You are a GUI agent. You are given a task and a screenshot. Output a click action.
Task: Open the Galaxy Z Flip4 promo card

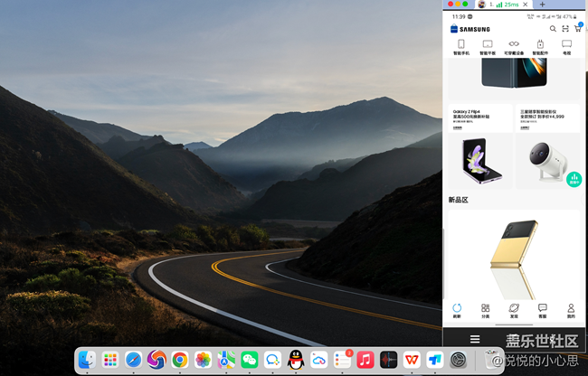tap(479, 147)
